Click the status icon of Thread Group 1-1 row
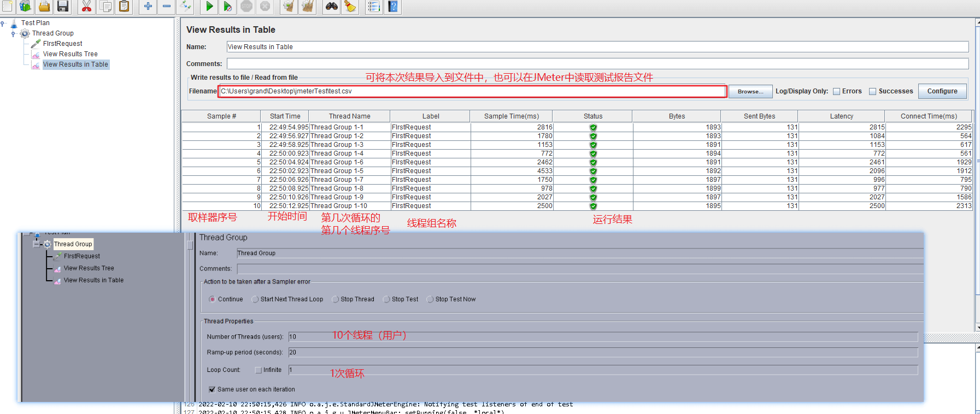 tap(593, 127)
